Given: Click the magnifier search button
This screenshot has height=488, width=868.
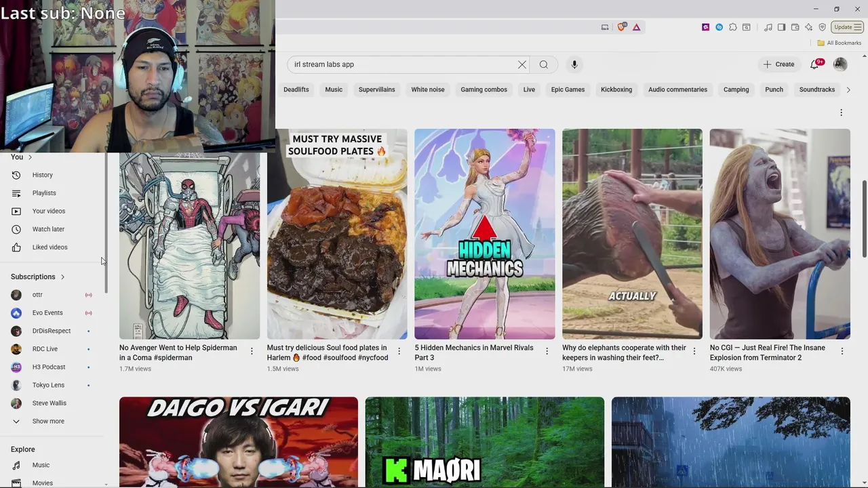Looking at the screenshot, I should pyautogui.click(x=544, y=64).
